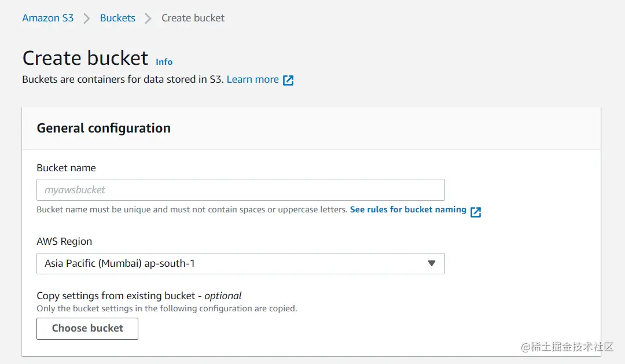Viewport: 625px width, 364px height.
Task: Click the dropdown arrow icon on the region selector
Action: [x=432, y=263]
